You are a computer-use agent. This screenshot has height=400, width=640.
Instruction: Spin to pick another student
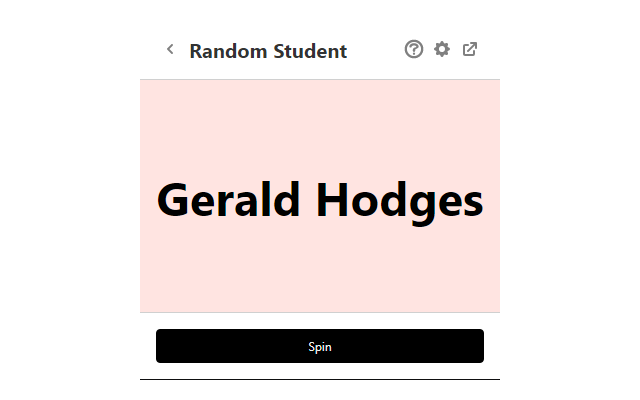tap(320, 346)
